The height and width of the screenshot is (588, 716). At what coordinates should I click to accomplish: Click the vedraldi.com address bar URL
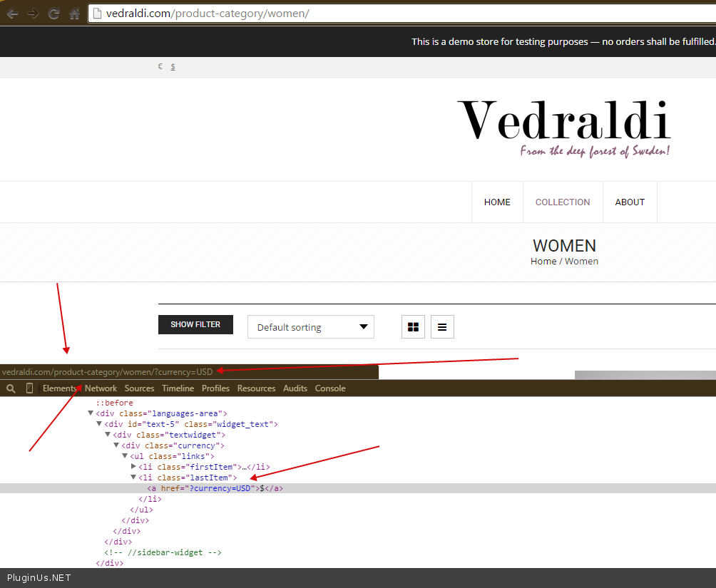point(208,14)
